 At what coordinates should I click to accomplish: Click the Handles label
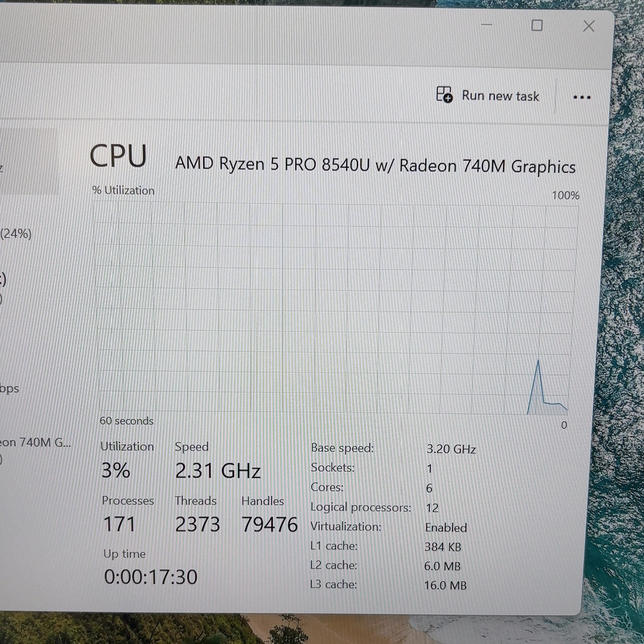[262, 501]
